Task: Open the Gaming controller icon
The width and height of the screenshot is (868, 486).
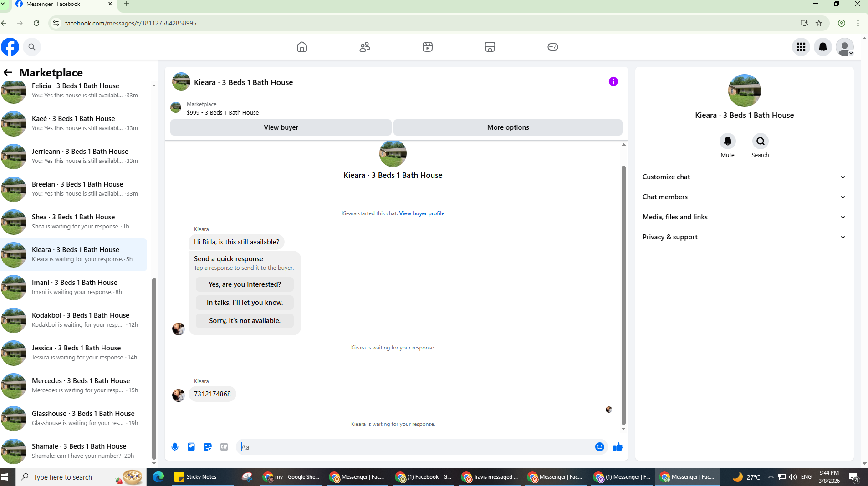Action: pos(553,47)
